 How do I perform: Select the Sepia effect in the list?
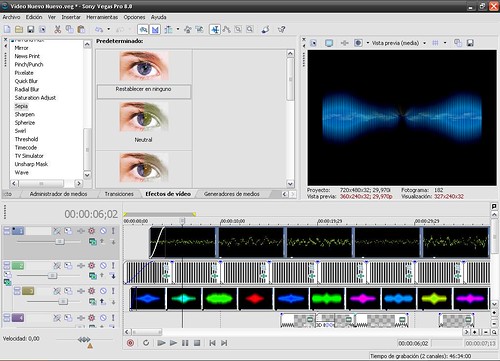coord(21,106)
